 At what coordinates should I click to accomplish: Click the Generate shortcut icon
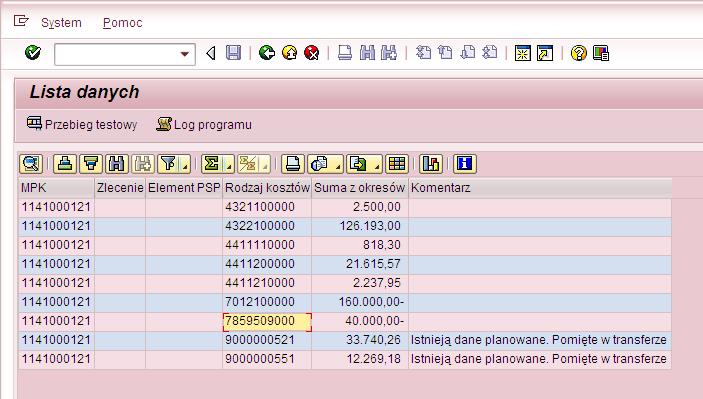545,53
